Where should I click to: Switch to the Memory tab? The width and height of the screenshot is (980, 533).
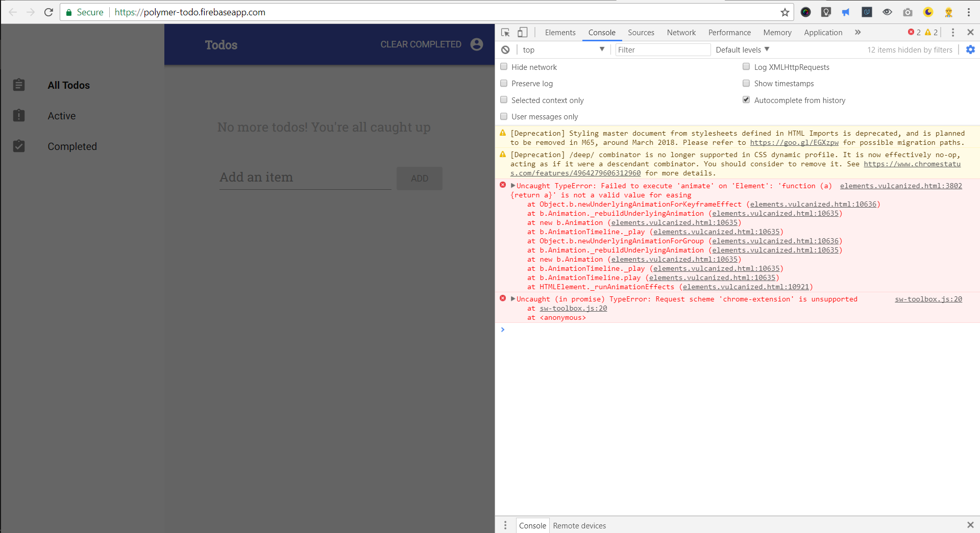(777, 32)
